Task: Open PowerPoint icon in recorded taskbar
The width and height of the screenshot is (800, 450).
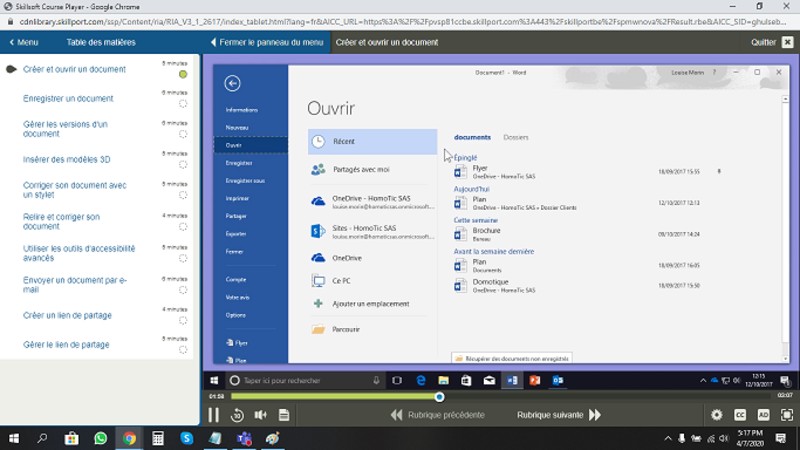Action: pos(535,381)
